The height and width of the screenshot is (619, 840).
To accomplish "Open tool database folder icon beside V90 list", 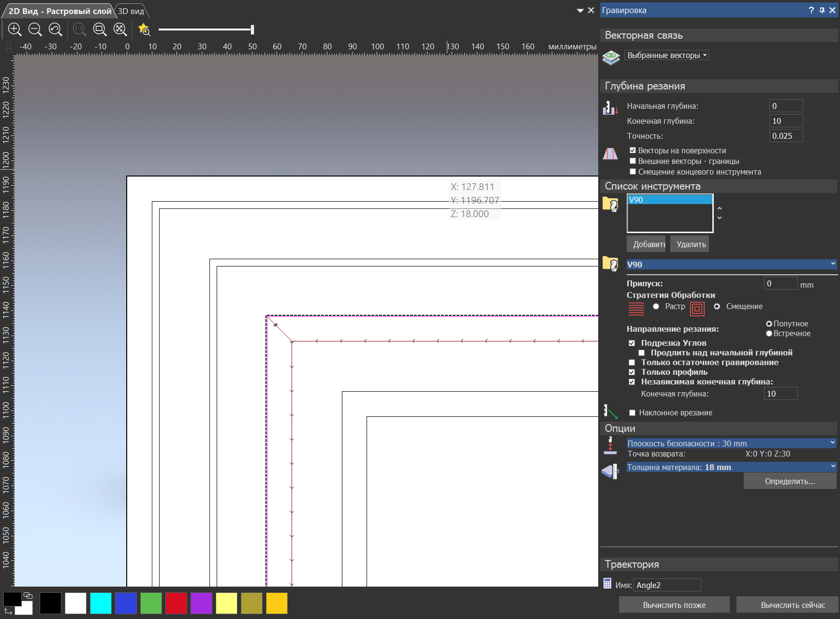I will [610, 205].
